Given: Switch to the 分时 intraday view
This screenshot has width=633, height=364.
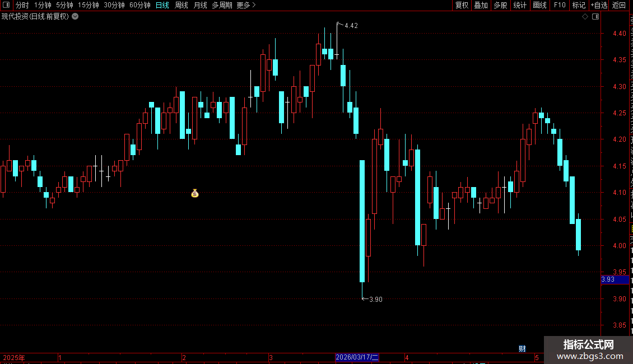Looking at the screenshot, I should click(22, 5).
